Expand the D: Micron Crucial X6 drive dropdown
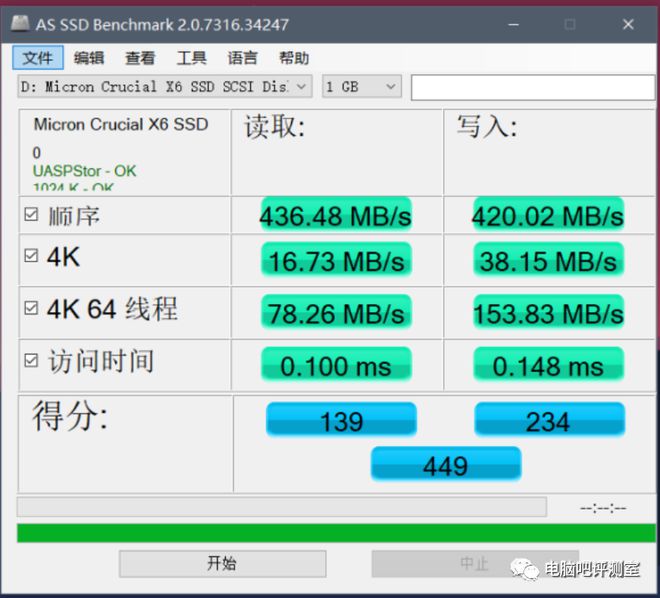This screenshot has width=660, height=598. coord(165,87)
